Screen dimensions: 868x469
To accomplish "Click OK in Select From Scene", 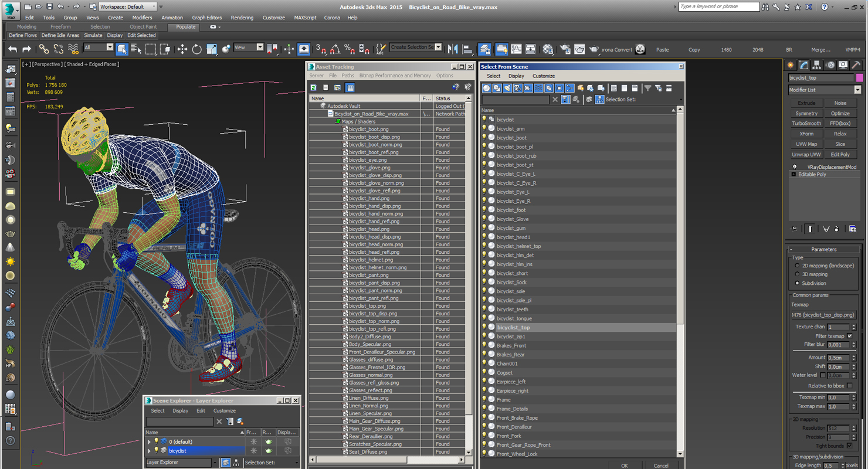I will click(624, 465).
